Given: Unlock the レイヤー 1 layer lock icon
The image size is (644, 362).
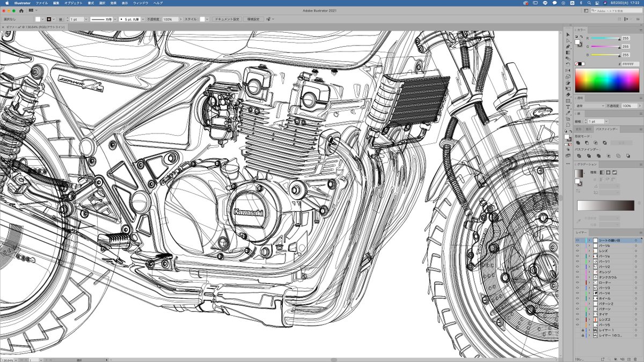Looking at the screenshot, I should coord(583,330).
